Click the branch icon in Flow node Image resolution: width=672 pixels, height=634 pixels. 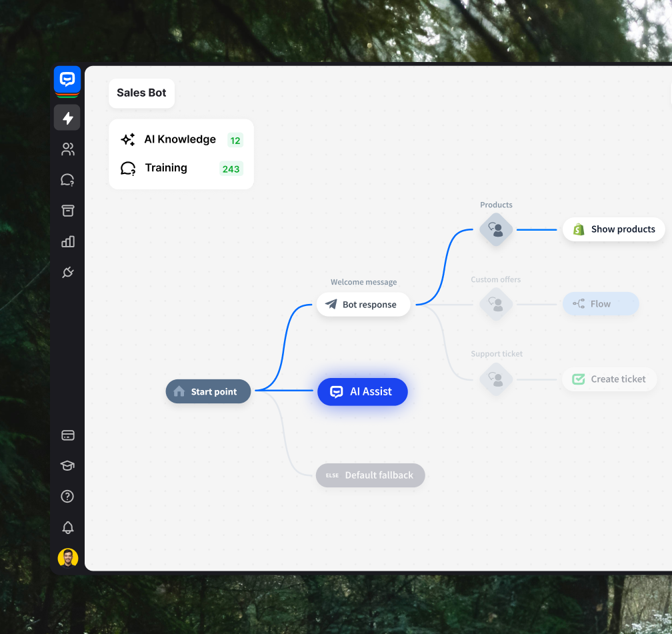click(x=579, y=304)
